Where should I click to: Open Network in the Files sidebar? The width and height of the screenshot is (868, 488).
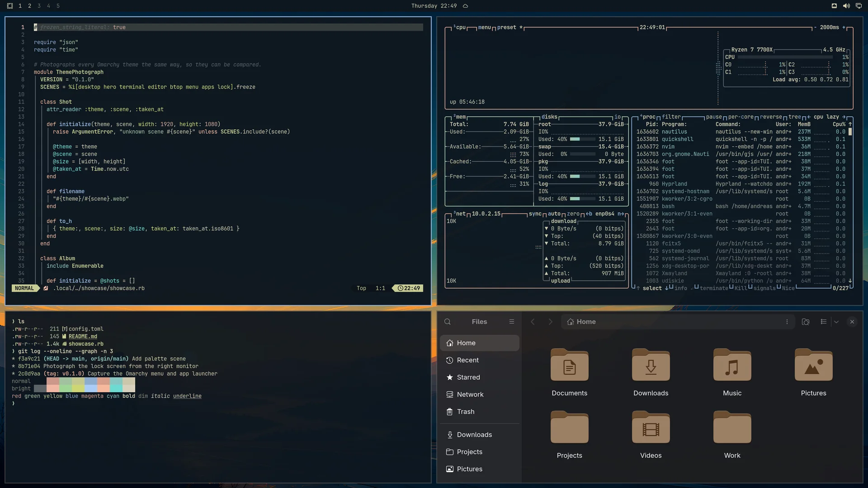(x=480, y=394)
